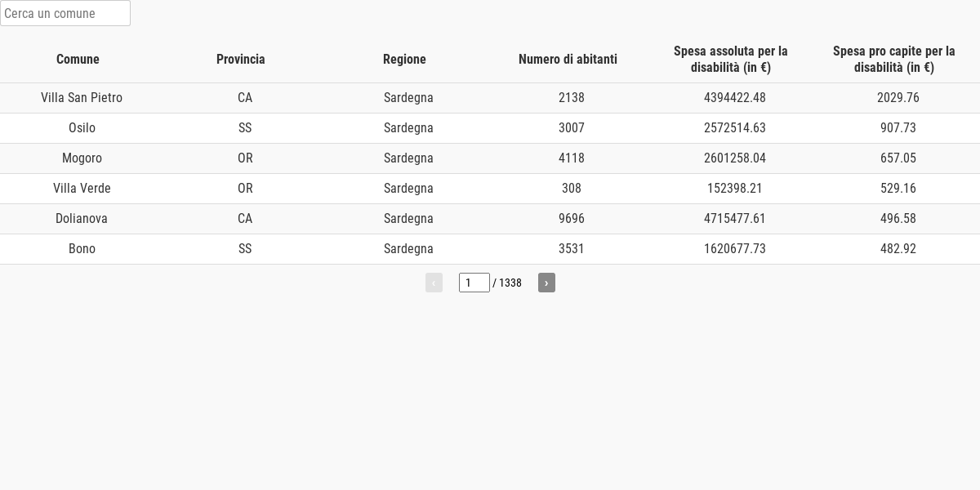Click per capita value 496.58
980x490 pixels.
[x=898, y=219]
